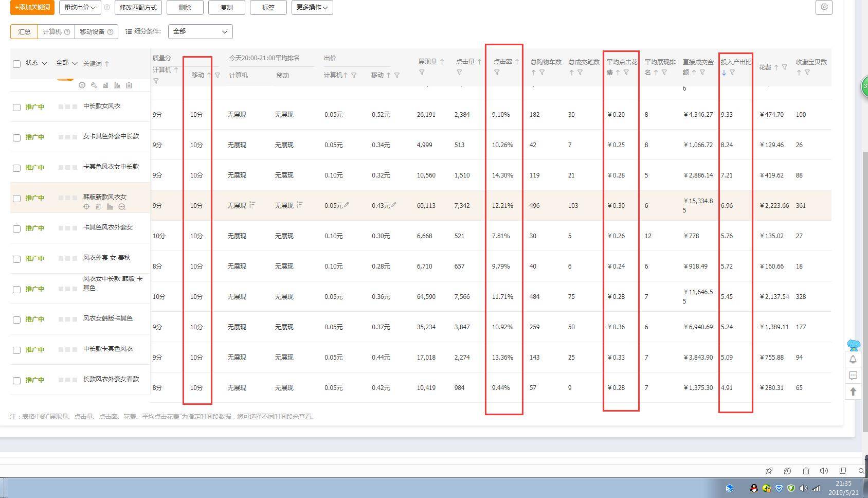
Task: Edit the 0.05元 computer bid pencil icon
Action: (x=347, y=205)
